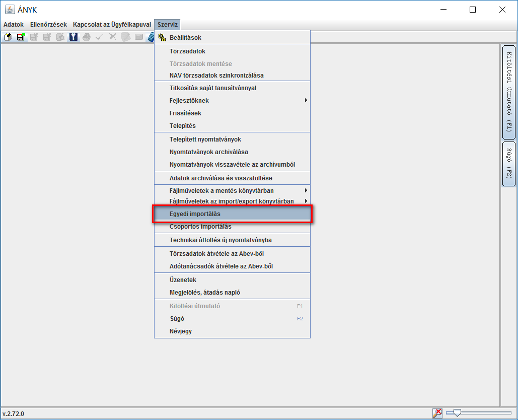Select the highlighted Egyedi importálás entry
518x420 pixels.
point(232,214)
